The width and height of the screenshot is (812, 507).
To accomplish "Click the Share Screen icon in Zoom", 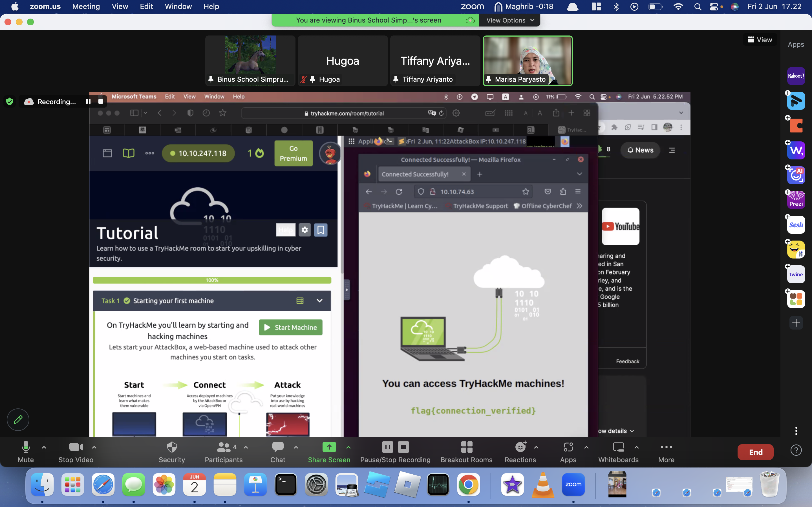I will coord(329,446).
